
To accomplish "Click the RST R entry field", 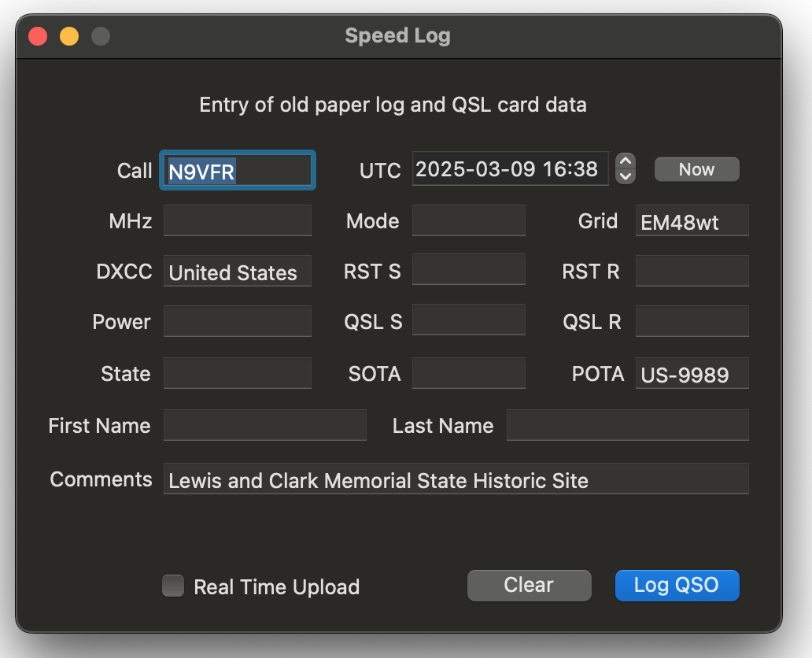I will (x=692, y=271).
